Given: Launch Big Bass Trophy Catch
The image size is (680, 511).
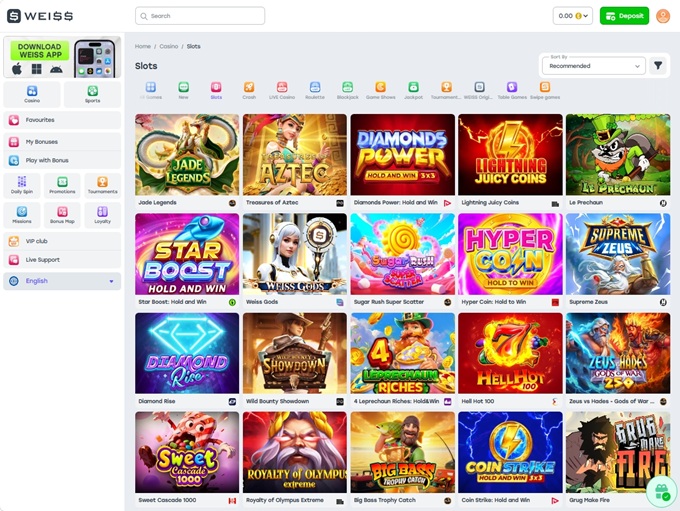Looking at the screenshot, I should click(402, 452).
